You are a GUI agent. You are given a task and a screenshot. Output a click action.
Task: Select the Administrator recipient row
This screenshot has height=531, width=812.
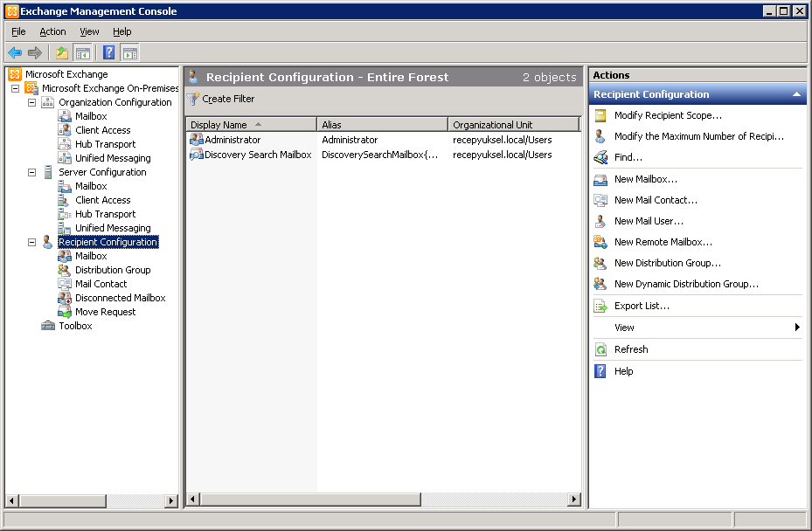pos(383,140)
